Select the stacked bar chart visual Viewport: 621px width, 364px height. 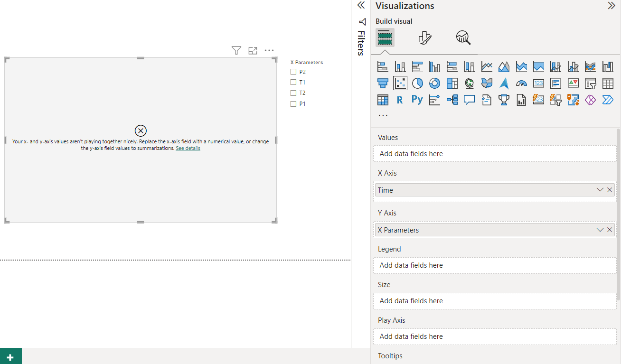pos(383,66)
